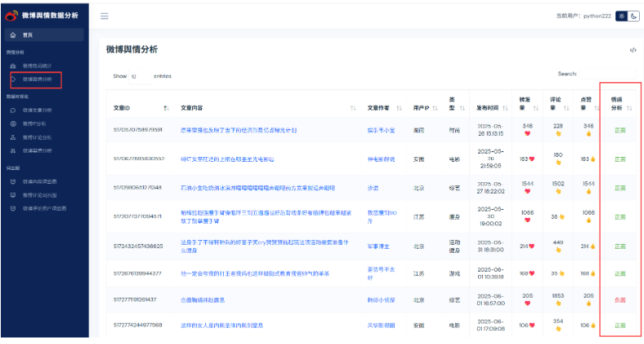This screenshot has height=344, width=644.
Task: Click the chat bubble icon for 微博文章分析
Action: point(13,111)
